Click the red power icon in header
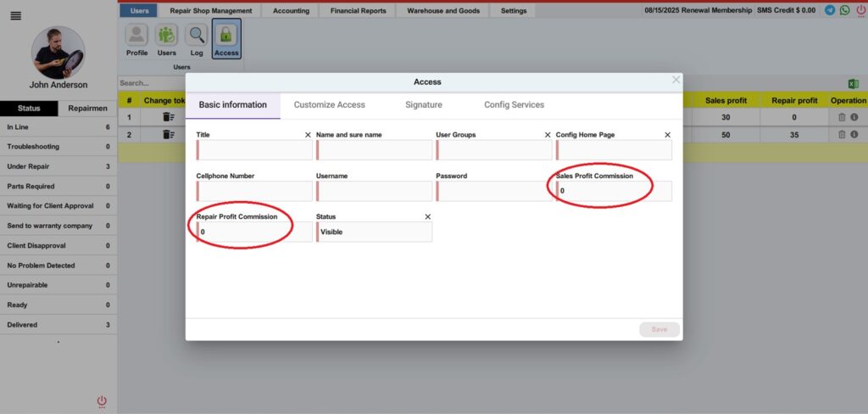 860,10
